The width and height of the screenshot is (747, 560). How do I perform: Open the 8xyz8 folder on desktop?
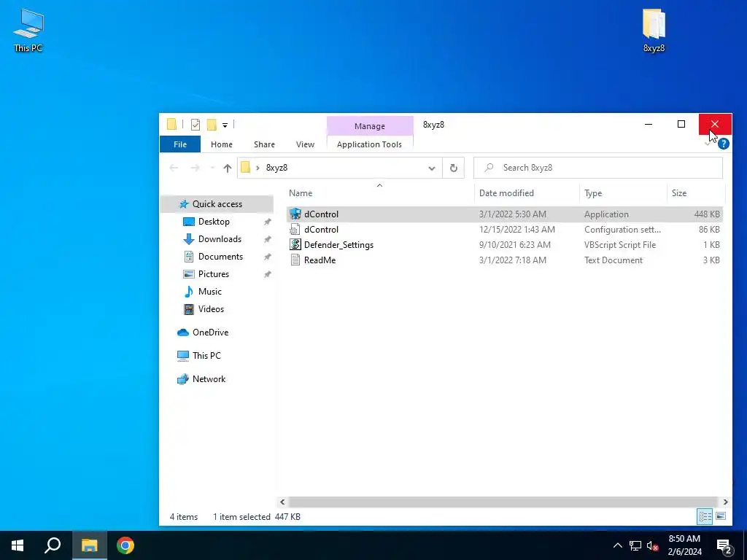point(654,30)
